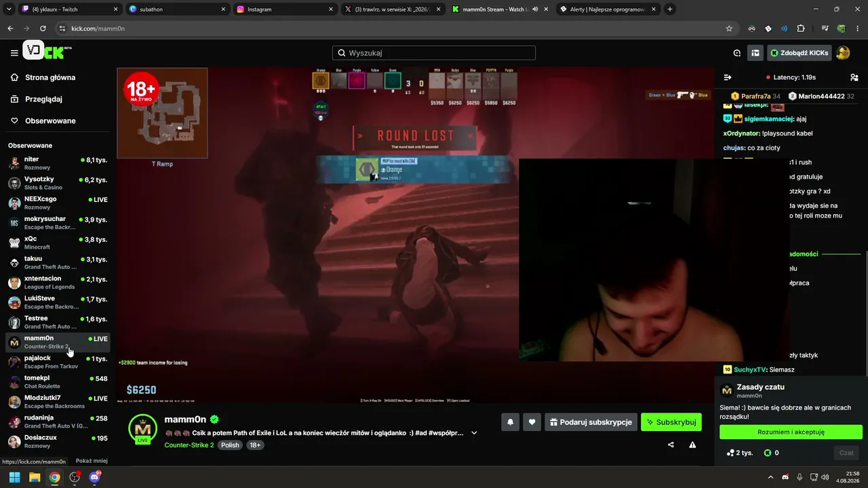Open Vysotzky's Slots & Casino channel
The height and width of the screenshot is (488, 868).
58,183
